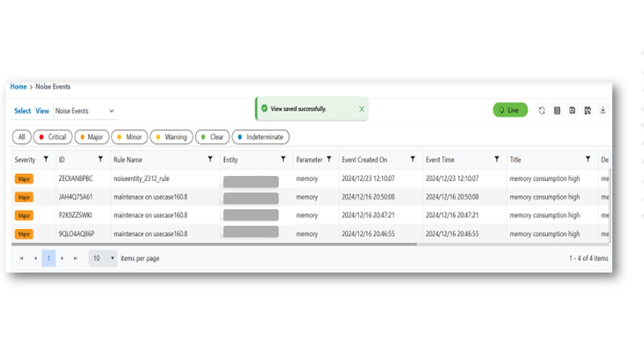Toggle the Warning severity filter chip
This screenshot has height=362, width=644.
pyautogui.click(x=171, y=137)
